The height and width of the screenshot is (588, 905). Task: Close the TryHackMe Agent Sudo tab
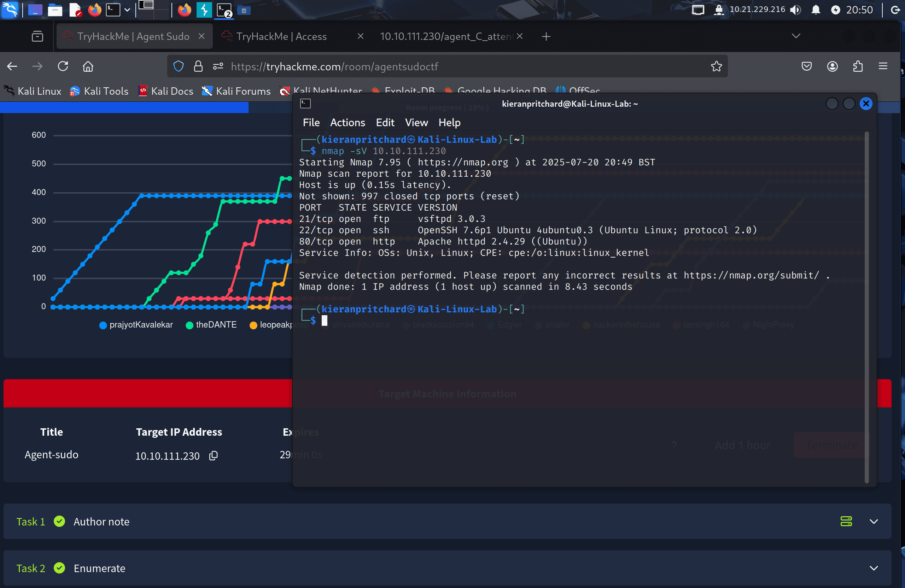pos(202,36)
